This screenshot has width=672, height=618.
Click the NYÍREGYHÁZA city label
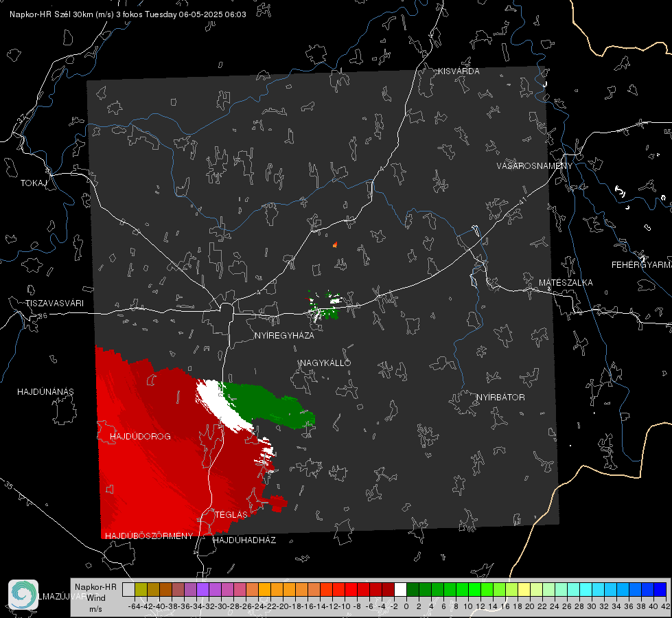[x=284, y=335]
